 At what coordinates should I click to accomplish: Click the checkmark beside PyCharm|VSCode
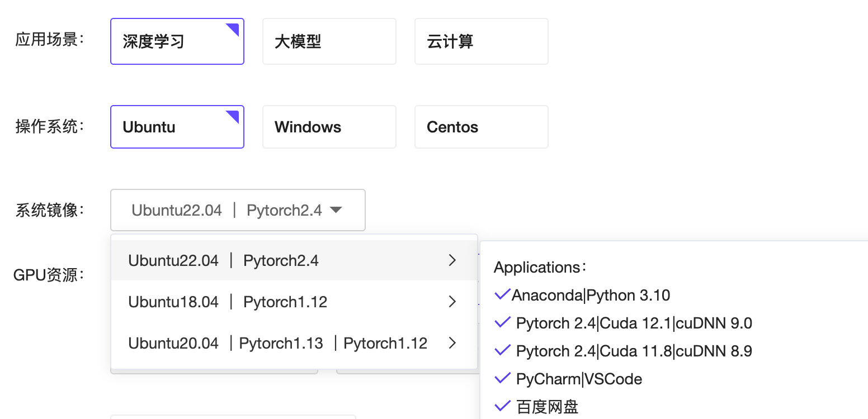502,378
